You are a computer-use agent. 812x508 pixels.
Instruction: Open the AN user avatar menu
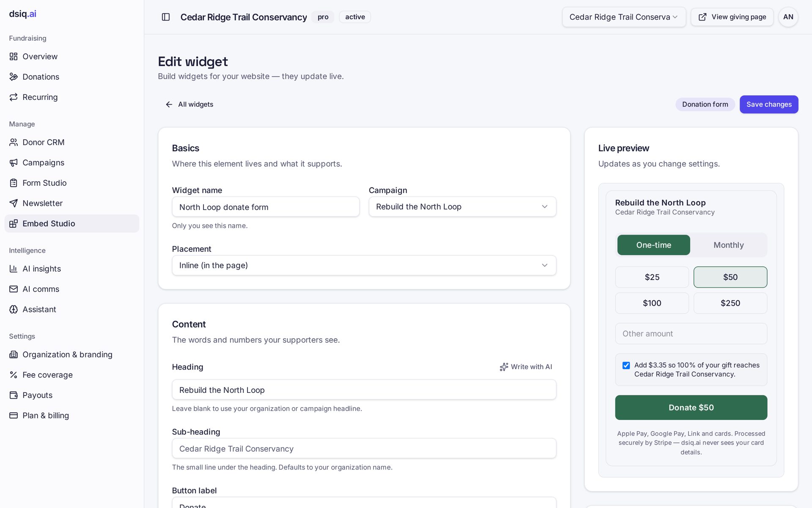point(788,17)
